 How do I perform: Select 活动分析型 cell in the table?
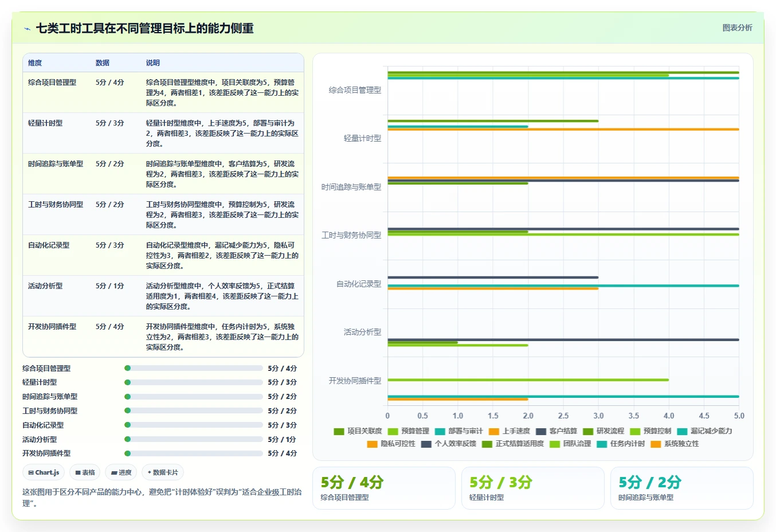(x=45, y=286)
